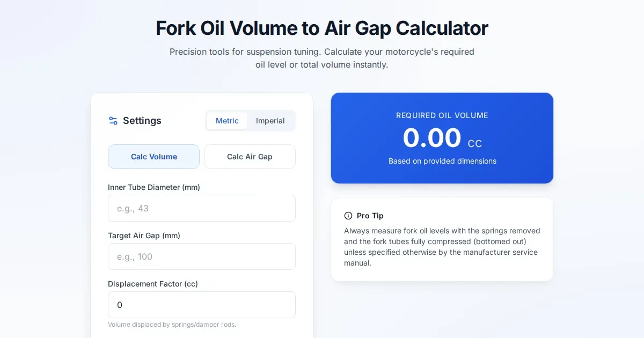Click the Displacement Factor (cc) label
This screenshot has width=644, height=338.
pyautogui.click(x=153, y=284)
